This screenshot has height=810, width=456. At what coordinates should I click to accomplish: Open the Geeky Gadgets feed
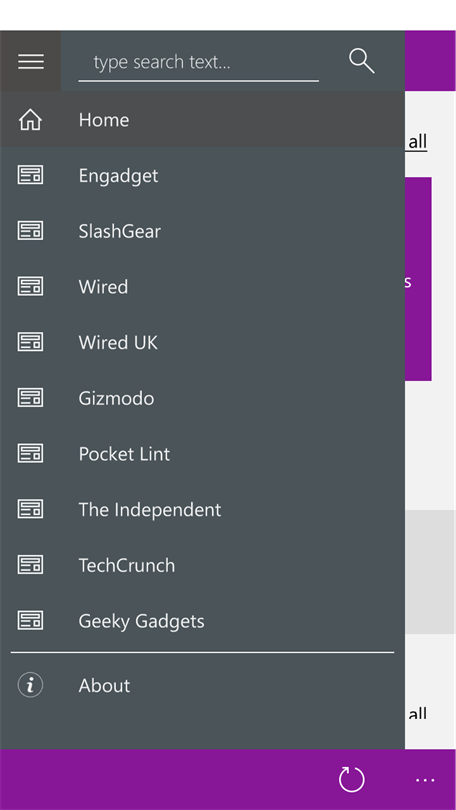click(x=202, y=621)
